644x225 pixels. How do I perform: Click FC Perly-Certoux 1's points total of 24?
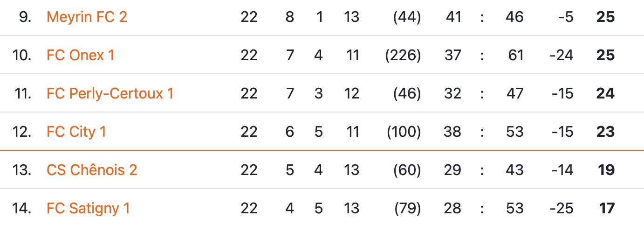coord(605,94)
